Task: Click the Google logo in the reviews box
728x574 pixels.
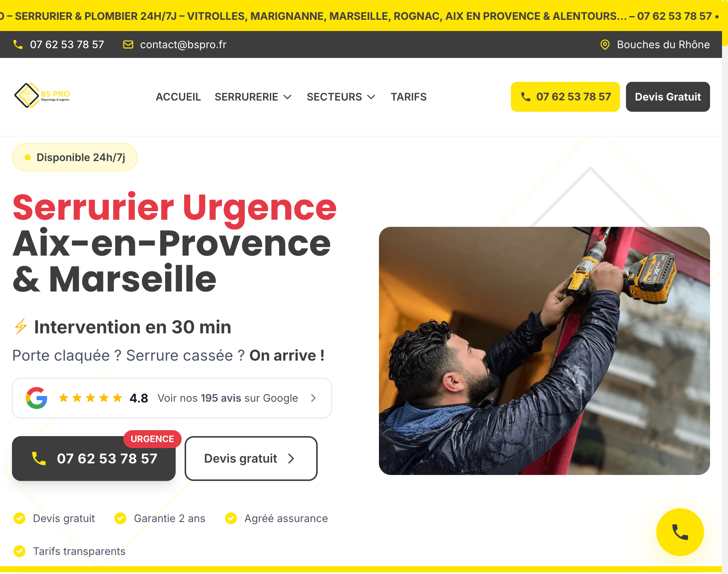Action: [x=37, y=398]
